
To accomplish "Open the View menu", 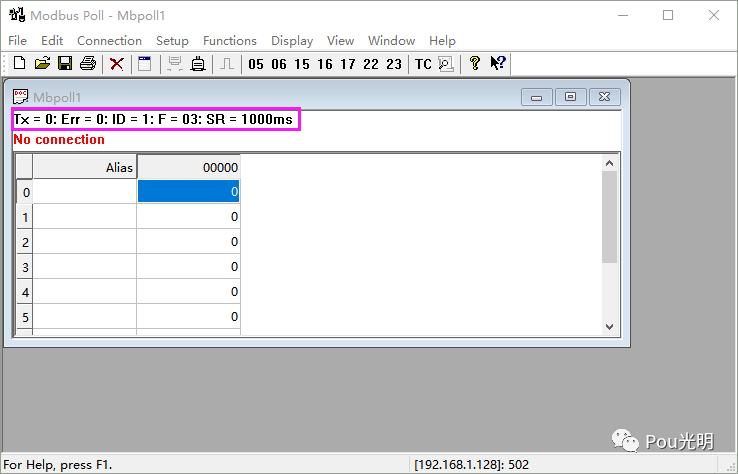I will click(x=340, y=41).
